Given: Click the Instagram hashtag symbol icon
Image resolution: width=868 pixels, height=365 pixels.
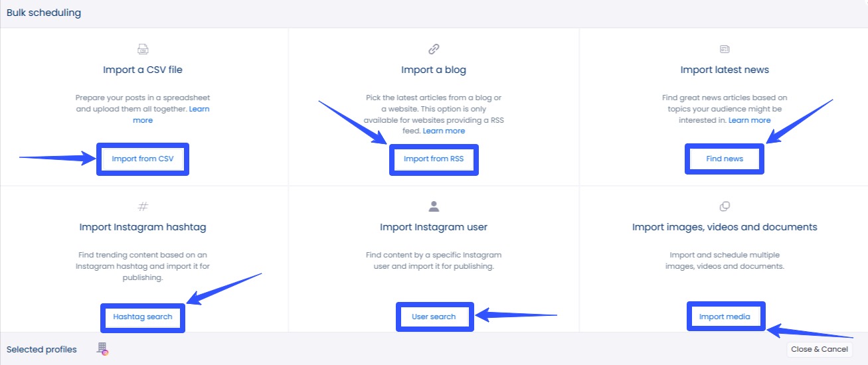Looking at the screenshot, I should [x=143, y=206].
